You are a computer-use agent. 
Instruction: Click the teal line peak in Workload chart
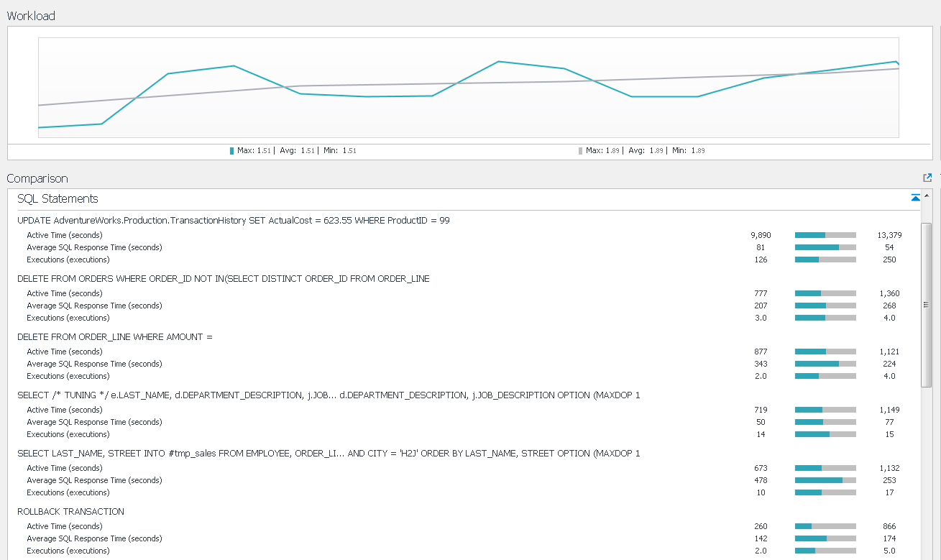(x=498, y=62)
